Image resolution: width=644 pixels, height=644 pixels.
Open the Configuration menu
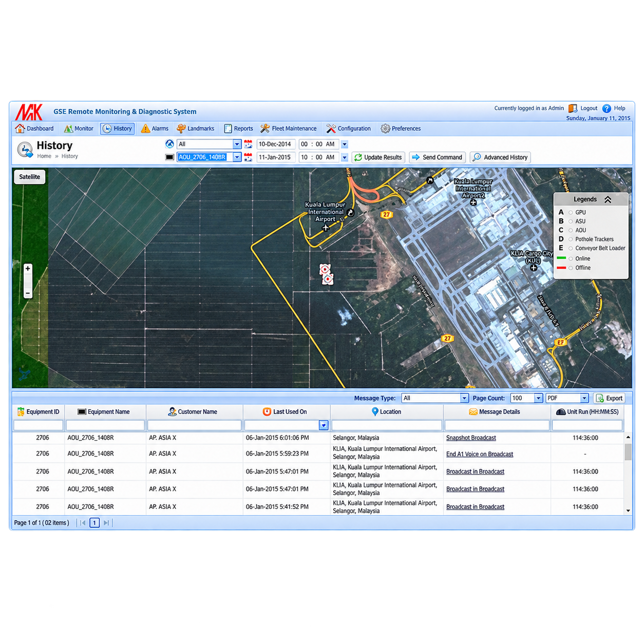(x=348, y=128)
